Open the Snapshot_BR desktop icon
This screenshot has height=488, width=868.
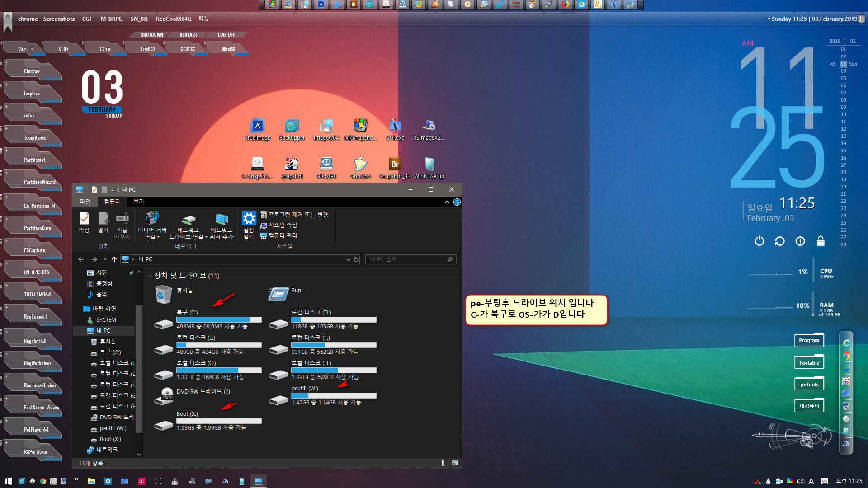coord(395,168)
